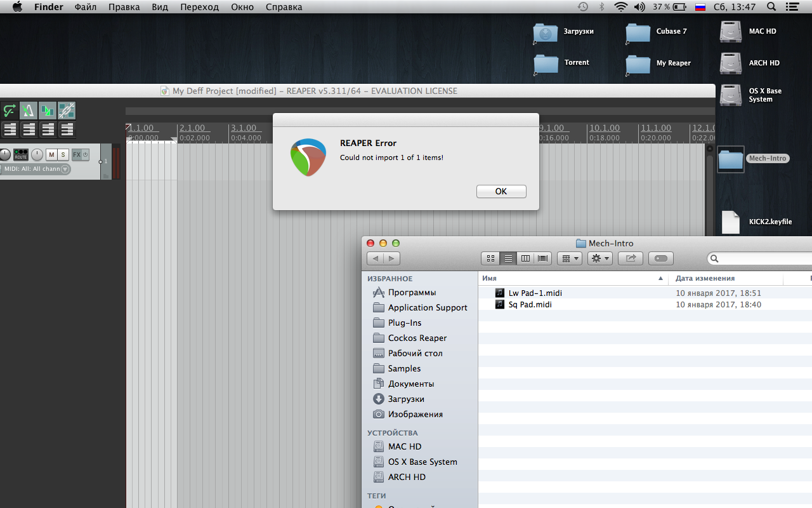Go back in the Mech-Intro Finder window
This screenshot has width=812, height=508.
tap(376, 258)
